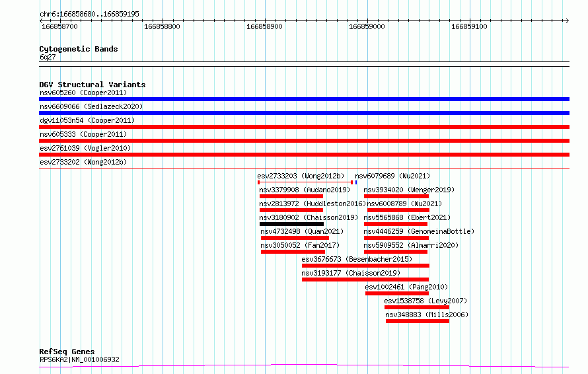Click esv1002461 (Pang2010) label
Image resolution: width=588 pixels, height=374 pixels.
406,287
